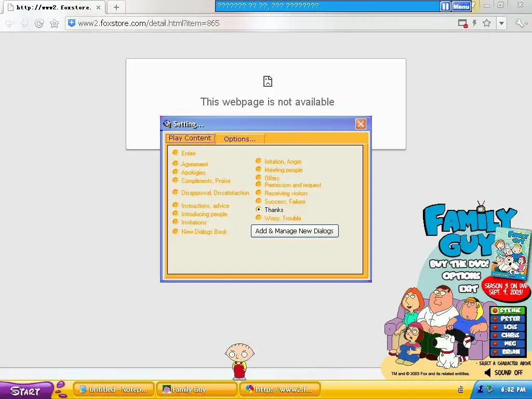Click Exit in Family Guy panel
This screenshot has height=399, width=532.
(x=469, y=288)
